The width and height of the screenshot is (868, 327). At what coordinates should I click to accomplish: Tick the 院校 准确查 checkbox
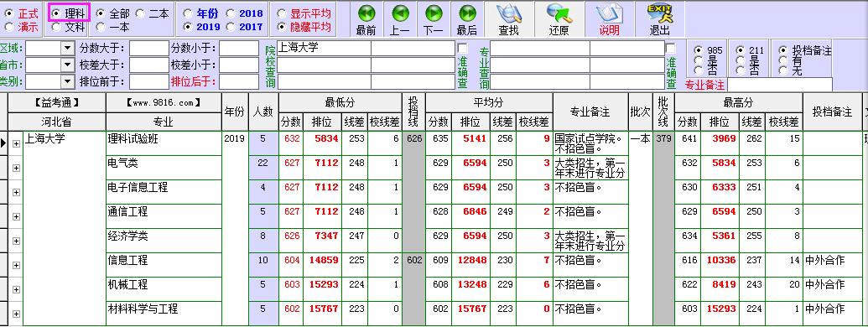tap(462, 48)
